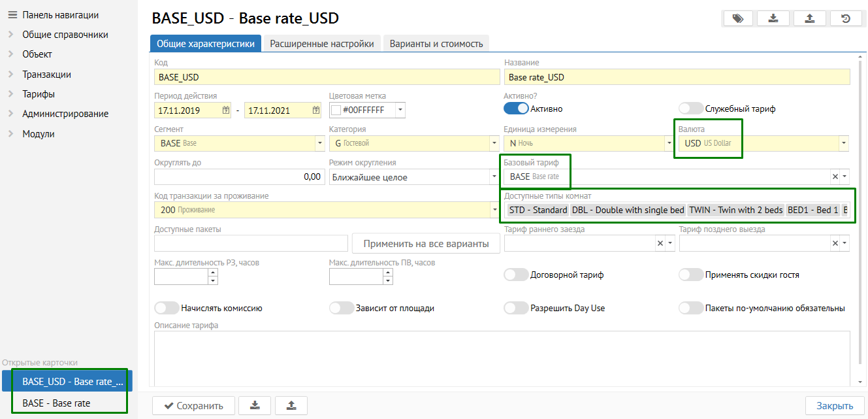
Task: Expand the Режим округления dropdown
Action: pos(493,176)
